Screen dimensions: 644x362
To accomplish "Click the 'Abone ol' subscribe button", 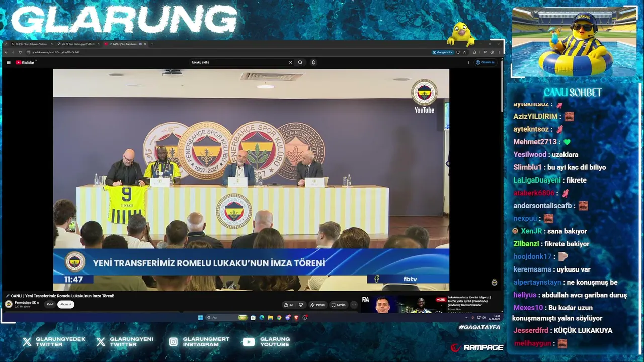I will click(66, 304).
